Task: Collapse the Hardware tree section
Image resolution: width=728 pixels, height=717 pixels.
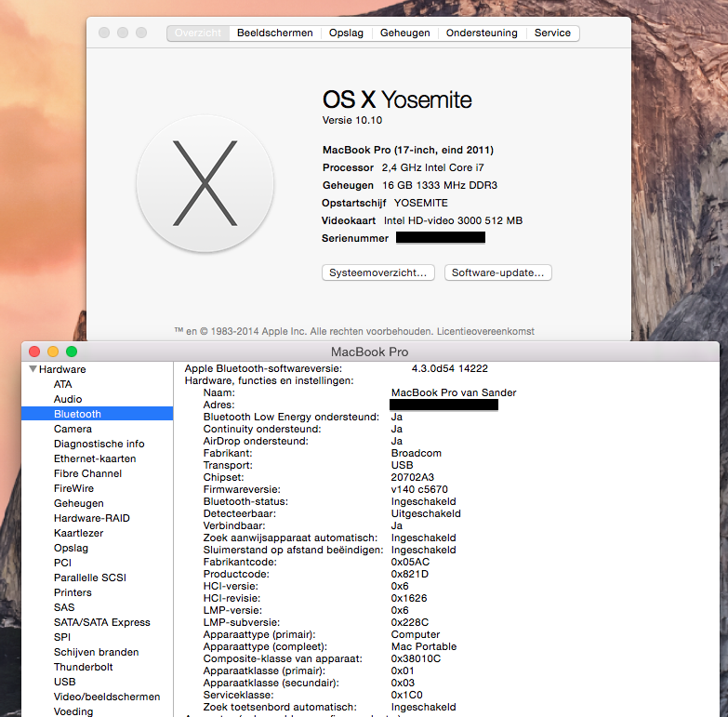Action: [33, 369]
